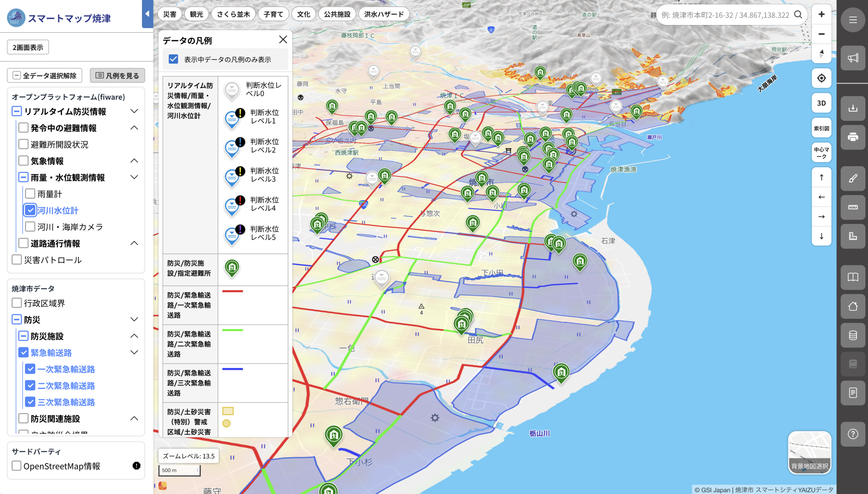Click the 2画面表示 button

28,47
